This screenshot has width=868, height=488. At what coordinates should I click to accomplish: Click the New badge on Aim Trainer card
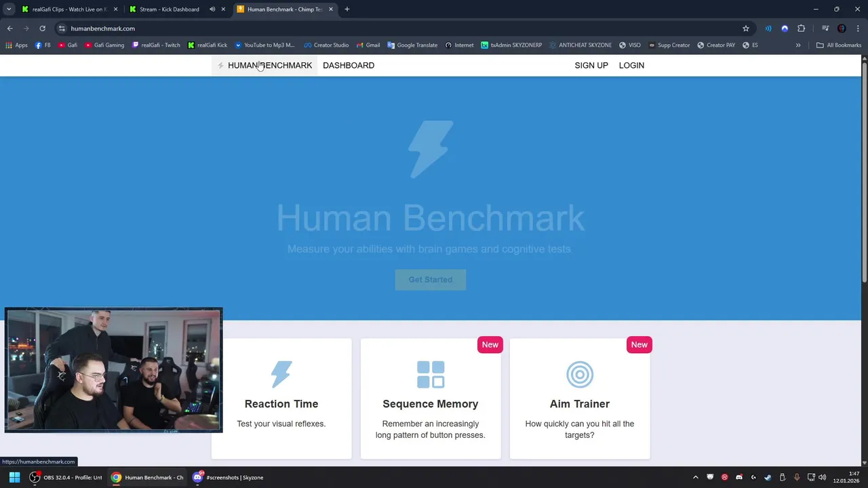click(639, 345)
